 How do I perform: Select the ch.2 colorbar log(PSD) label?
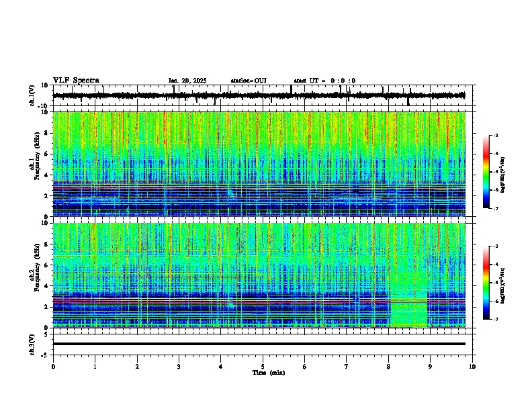(502, 285)
